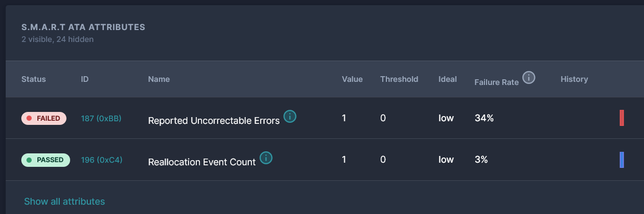Click the Failure Rate info icon
The width and height of the screenshot is (644, 214).
tap(529, 78)
